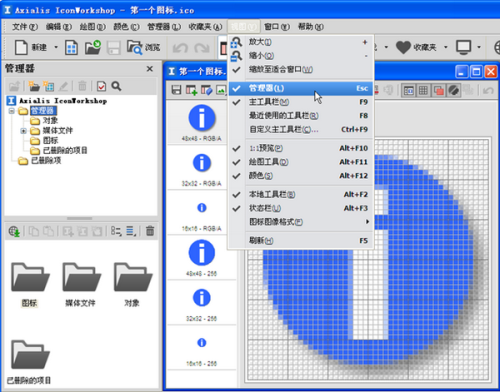The image size is (500, 392).
Task: Click the Favorites (收藏夹) heart button
Action: point(416,47)
